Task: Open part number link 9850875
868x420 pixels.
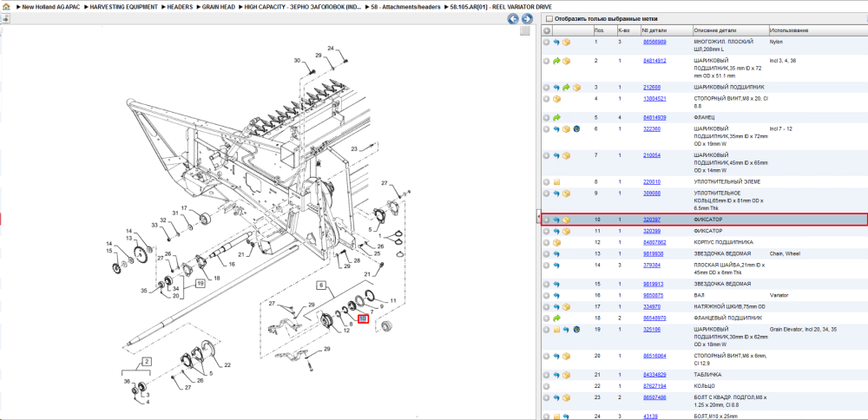Action: pos(653,296)
